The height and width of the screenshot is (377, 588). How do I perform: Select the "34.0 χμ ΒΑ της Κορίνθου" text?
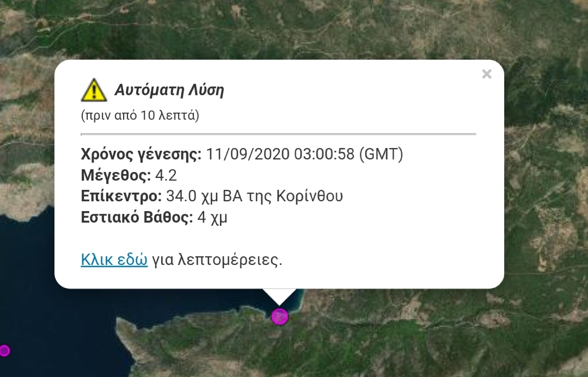tap(255, 196)
